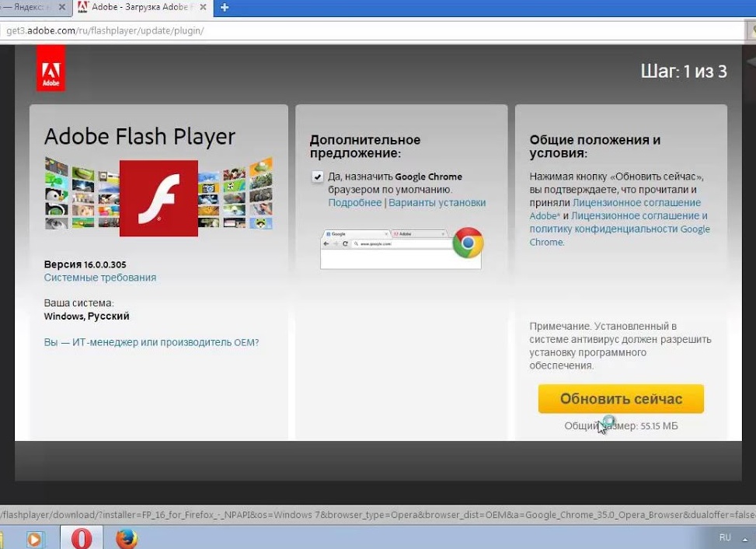Click the Обновить сейчас button
Image resolution: width=756 pixels, height=549 pixels.
click(621, 399)
